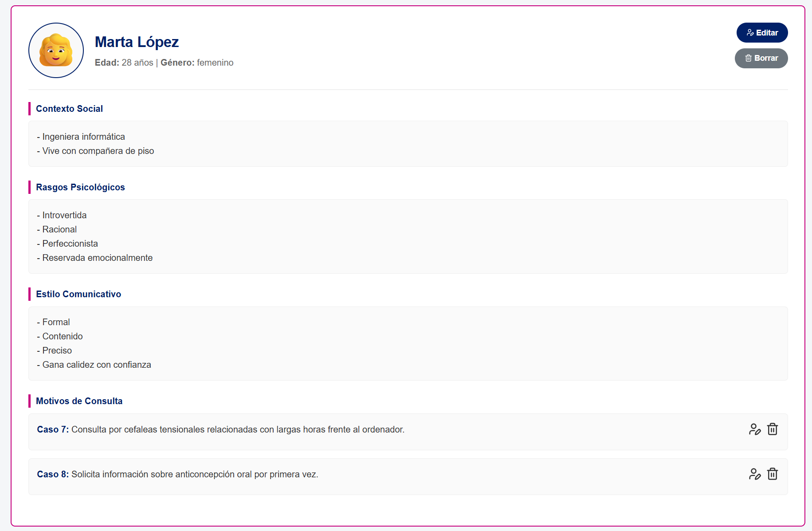Click the 'Perfeccionista' trait line
Screen dimensions: 812x531
67,244
